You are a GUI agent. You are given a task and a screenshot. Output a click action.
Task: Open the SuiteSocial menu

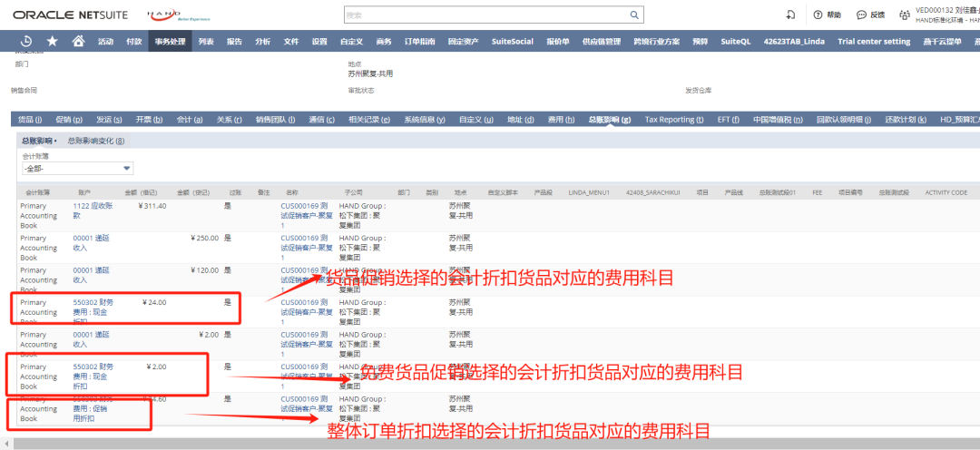pyautogui.click(x=513, y=41)
